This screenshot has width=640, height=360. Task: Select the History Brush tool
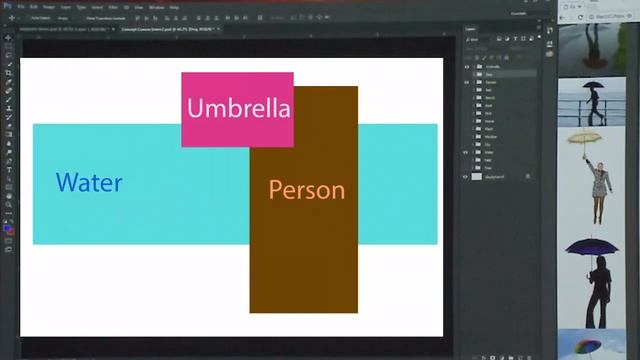point(8,117)
